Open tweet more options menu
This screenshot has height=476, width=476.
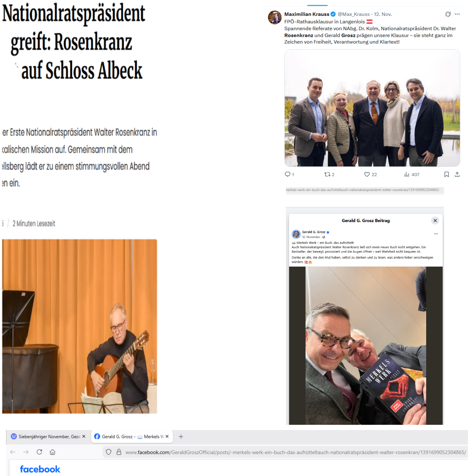[x=457, y=14]
